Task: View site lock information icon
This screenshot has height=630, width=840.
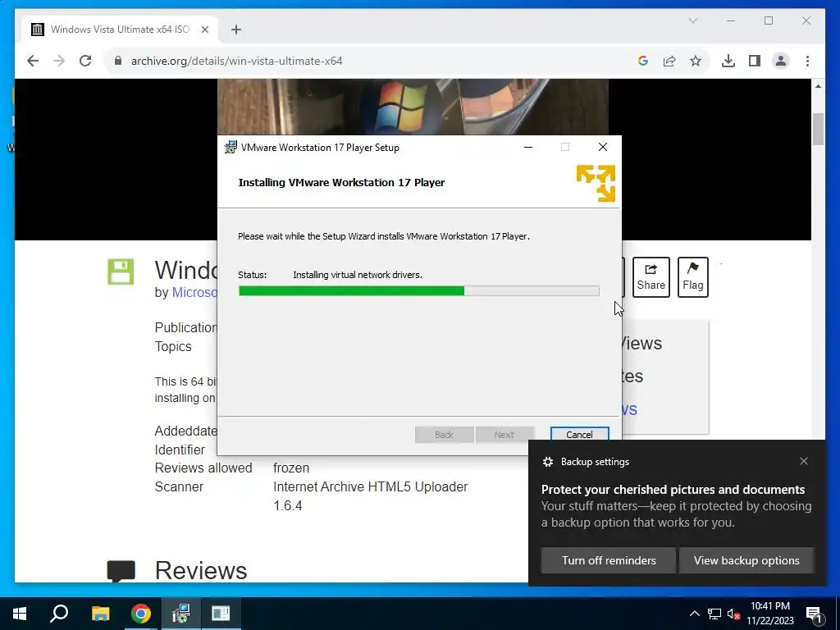Action: click(118, 61)
